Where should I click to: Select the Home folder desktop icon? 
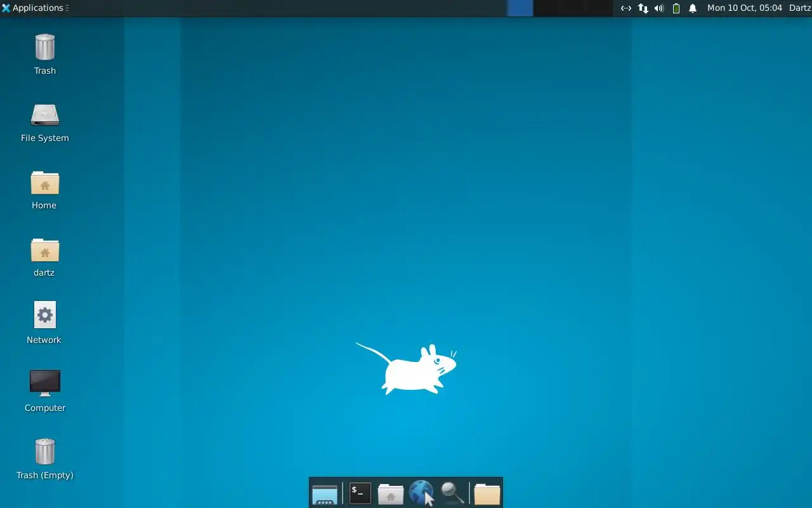pyautogui.click(x=45, y=183)
